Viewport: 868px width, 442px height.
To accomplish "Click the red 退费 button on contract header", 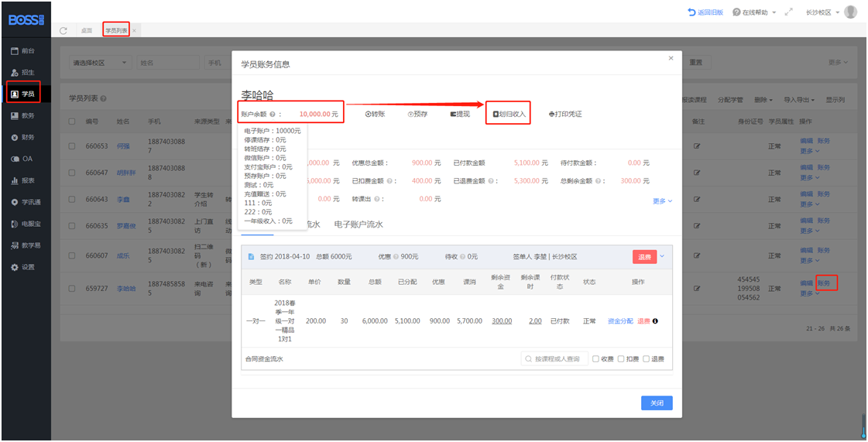I will 644,257.
